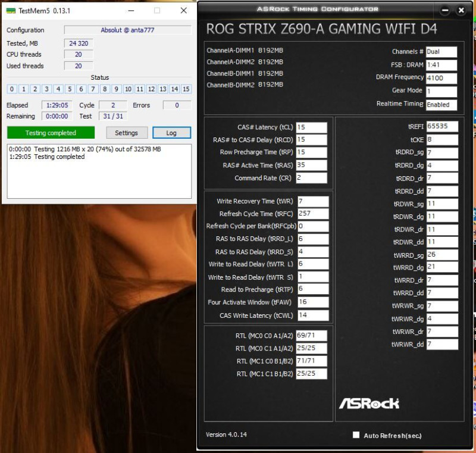
Task: Click the tRDRD_dg value field
Action: (442, 165)
